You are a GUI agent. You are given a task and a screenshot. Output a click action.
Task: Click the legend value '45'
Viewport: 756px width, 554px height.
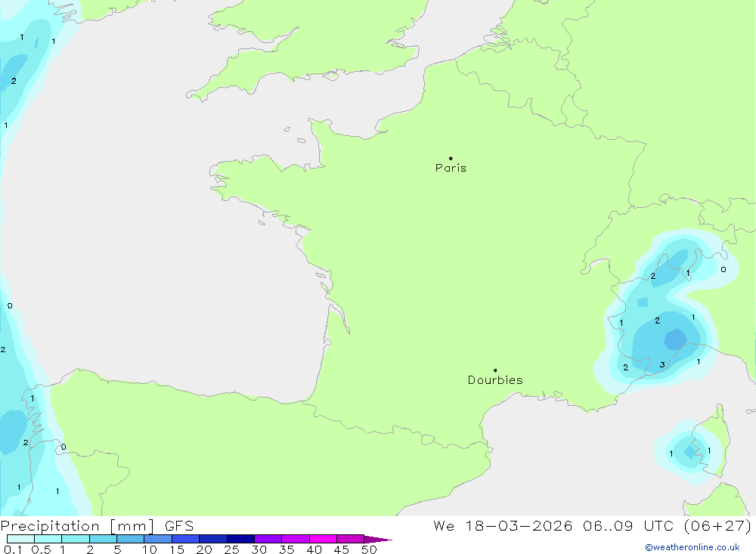(x=342, y=549)
